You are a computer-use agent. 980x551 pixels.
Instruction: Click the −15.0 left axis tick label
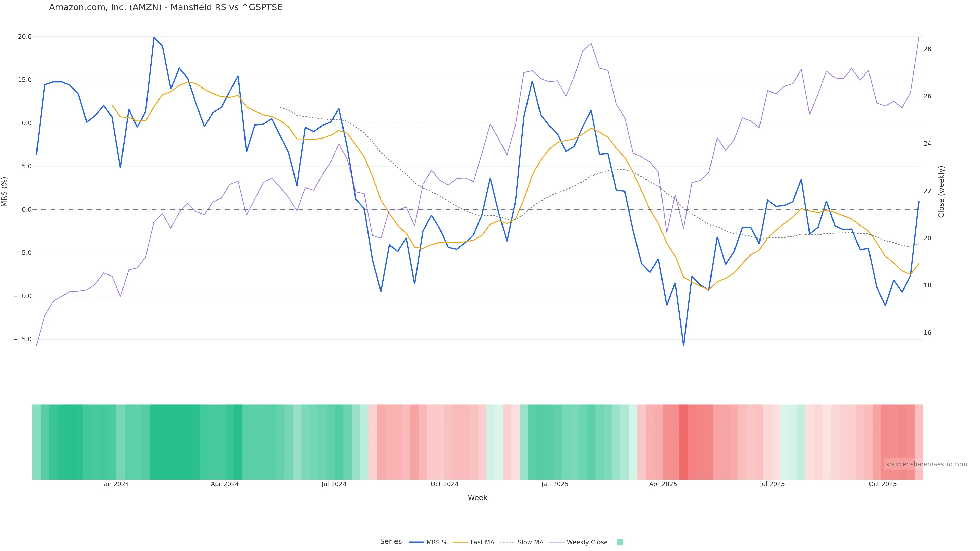coord(22,339)
